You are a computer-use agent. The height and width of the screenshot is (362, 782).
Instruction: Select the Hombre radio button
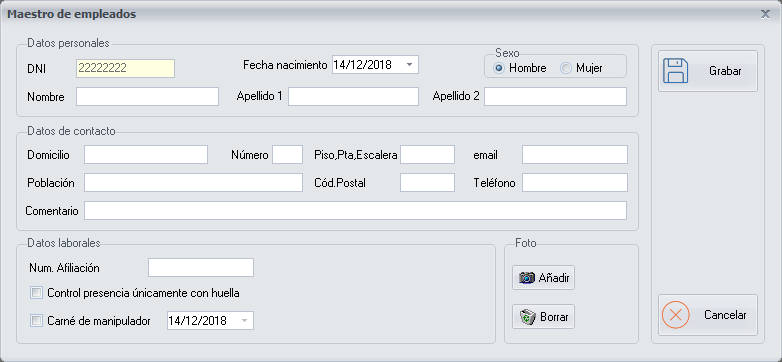498,68
